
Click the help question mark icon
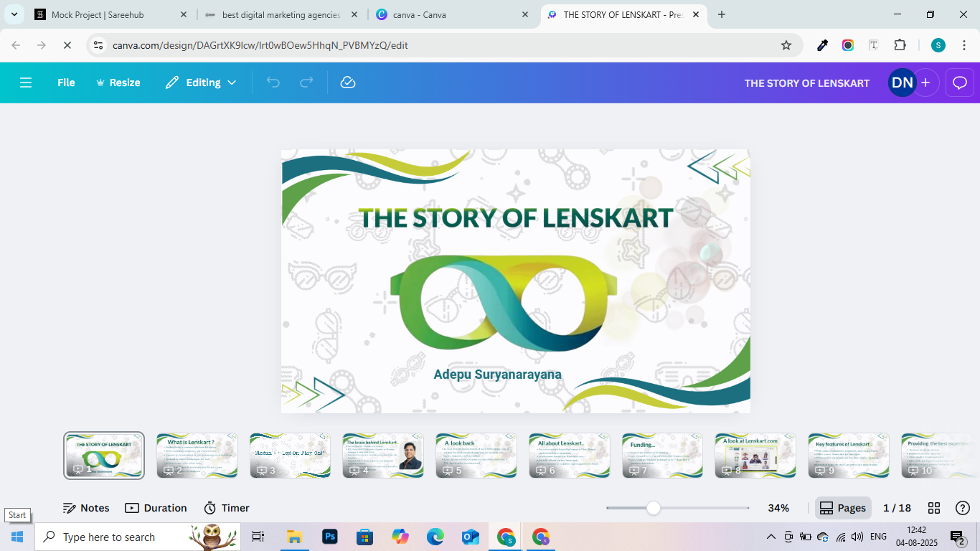(x=963, y=508)
